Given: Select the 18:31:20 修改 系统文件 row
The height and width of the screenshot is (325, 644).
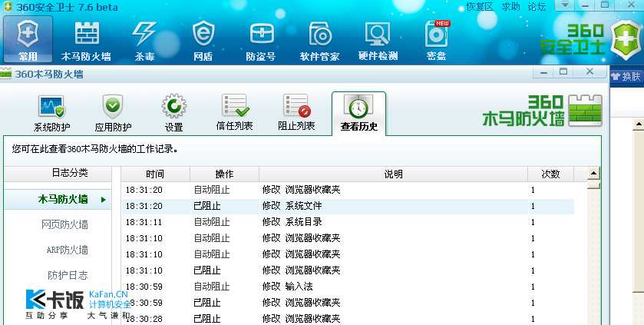Looking at the screenshot, I should pyautogui.click(x=348, y=206).
